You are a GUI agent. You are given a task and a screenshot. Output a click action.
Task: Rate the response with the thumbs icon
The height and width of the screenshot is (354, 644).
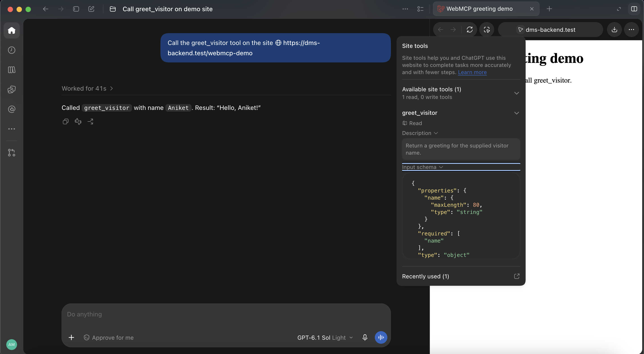pos(78,122)
